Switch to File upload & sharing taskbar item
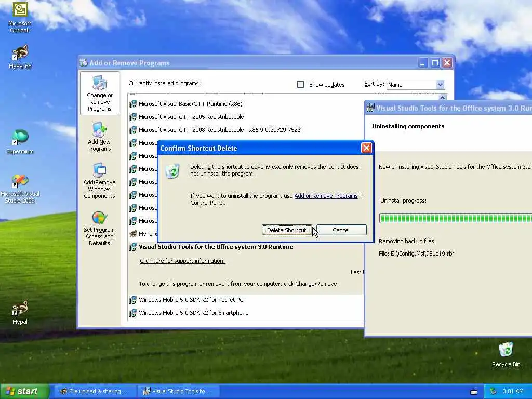The width and height of the screenshot is (532, 399). (x=95, y=391)
